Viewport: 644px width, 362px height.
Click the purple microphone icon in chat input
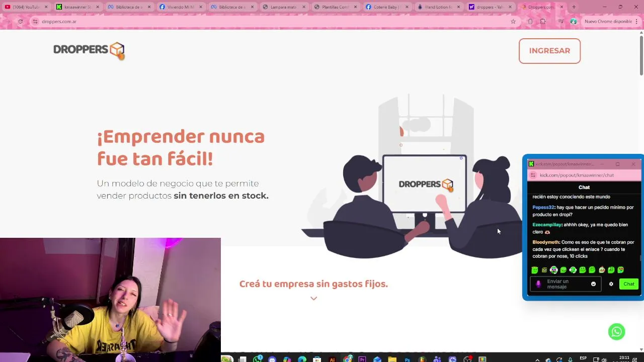pyautogui.click(x=538, y=284)
